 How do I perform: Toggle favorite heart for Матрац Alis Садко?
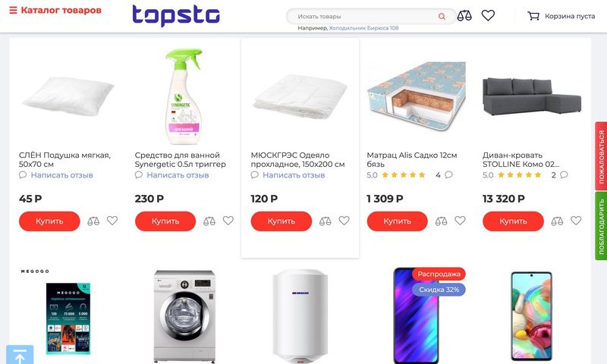click(460, 221)
